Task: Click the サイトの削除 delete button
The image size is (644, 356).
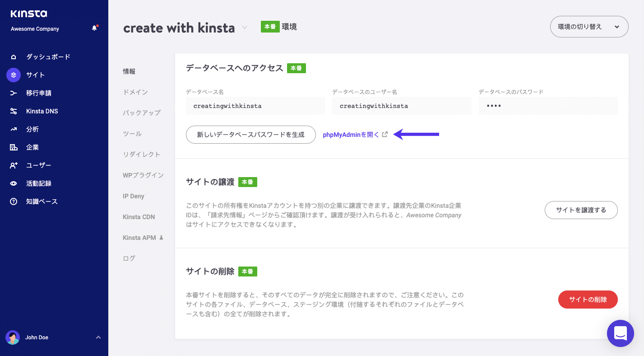Action: 588,300
